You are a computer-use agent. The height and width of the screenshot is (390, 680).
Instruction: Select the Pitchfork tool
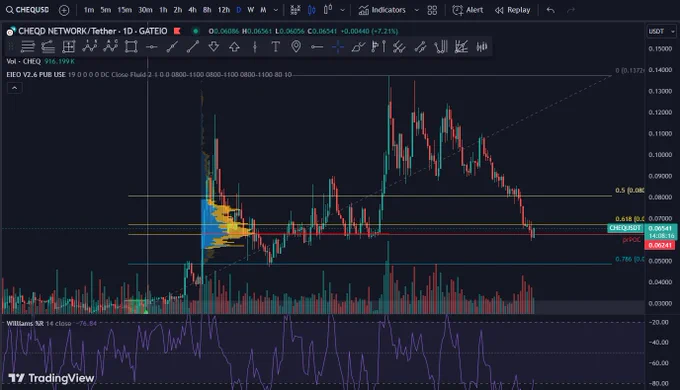coord(441,46)
